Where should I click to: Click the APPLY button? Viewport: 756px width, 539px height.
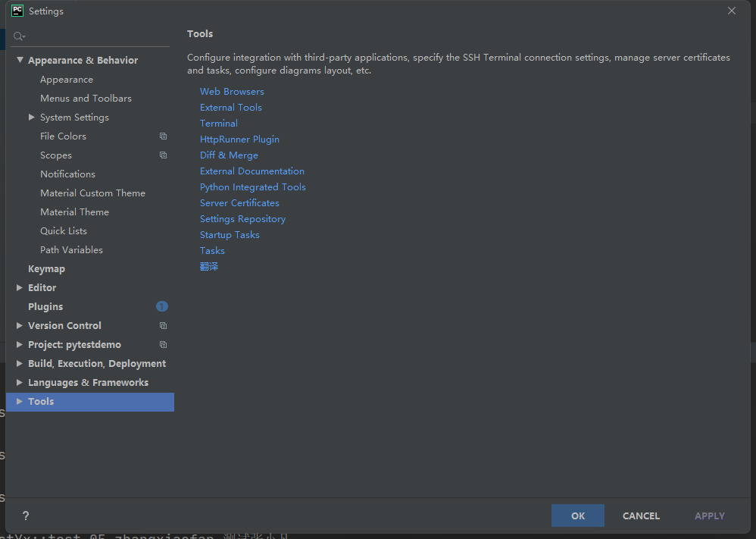709,515
